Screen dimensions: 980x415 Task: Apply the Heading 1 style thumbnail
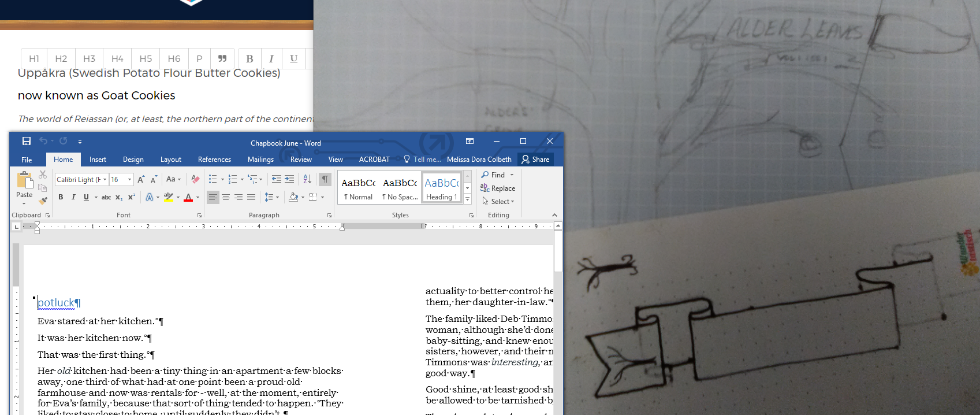point(442,188)
